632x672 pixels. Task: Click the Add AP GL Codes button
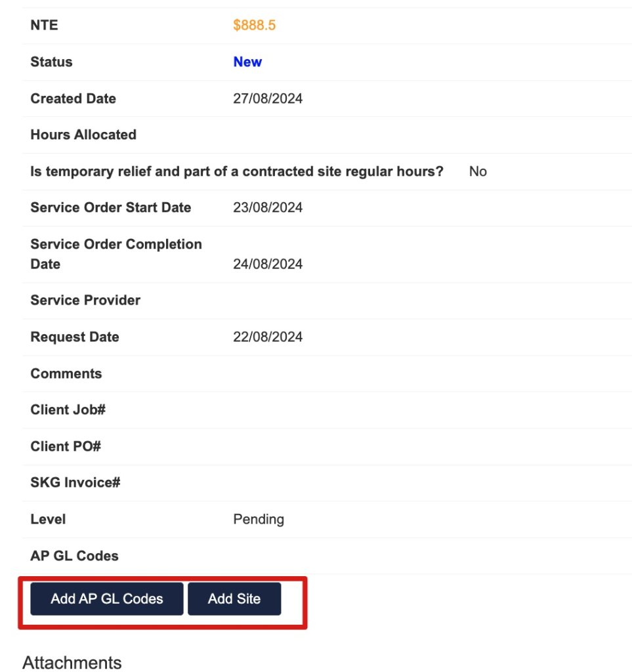pos(107,598)
